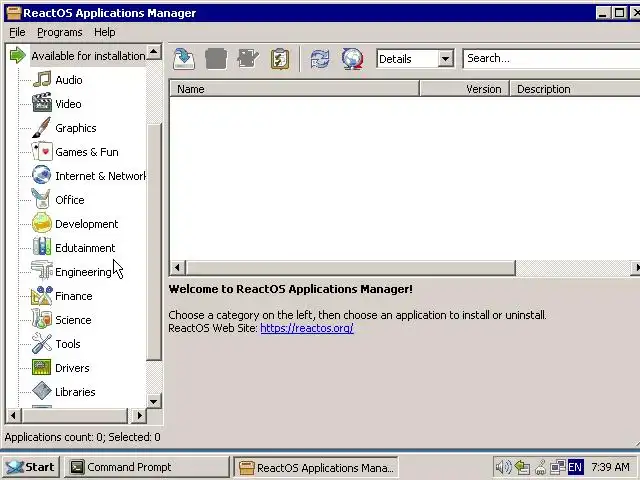The width and height of the screenshot is (640, 480).
Task: Click the Graphics paintbrush icon
Action: [x=42, y=127]
